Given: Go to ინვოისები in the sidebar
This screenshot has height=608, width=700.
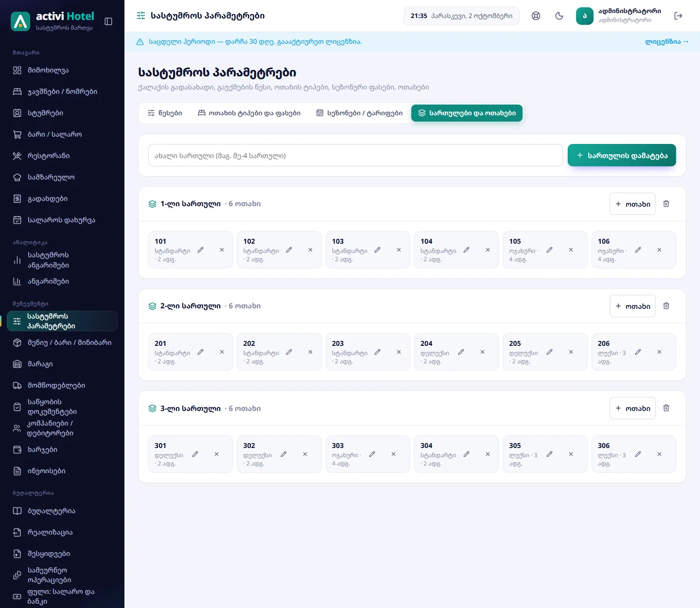Looking at the screenshot, I should pyautogui.click(x=62, y=471).
